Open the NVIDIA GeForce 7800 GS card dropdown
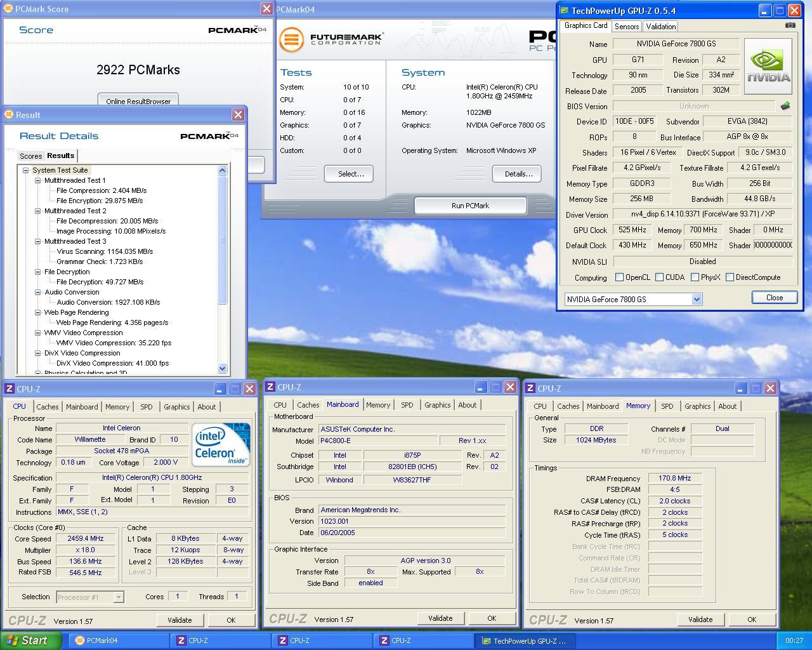The image size is (812, 650). pyautogui.click(x=697, y=299)
